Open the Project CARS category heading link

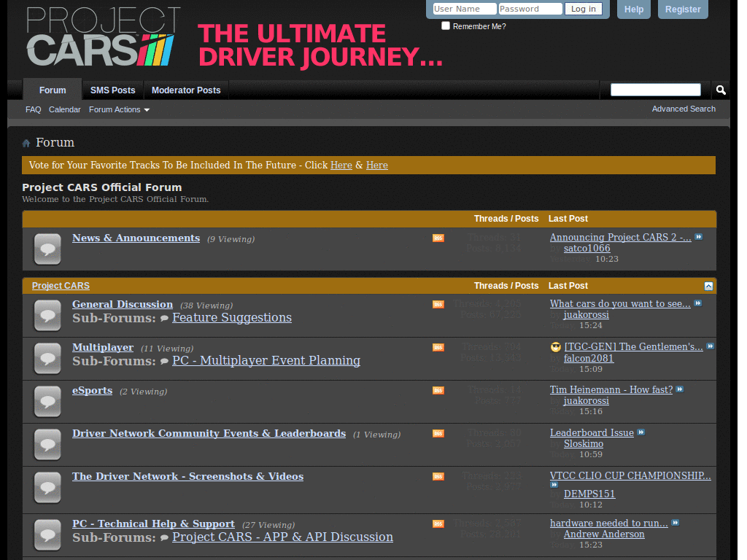click(x=61, y=286)
